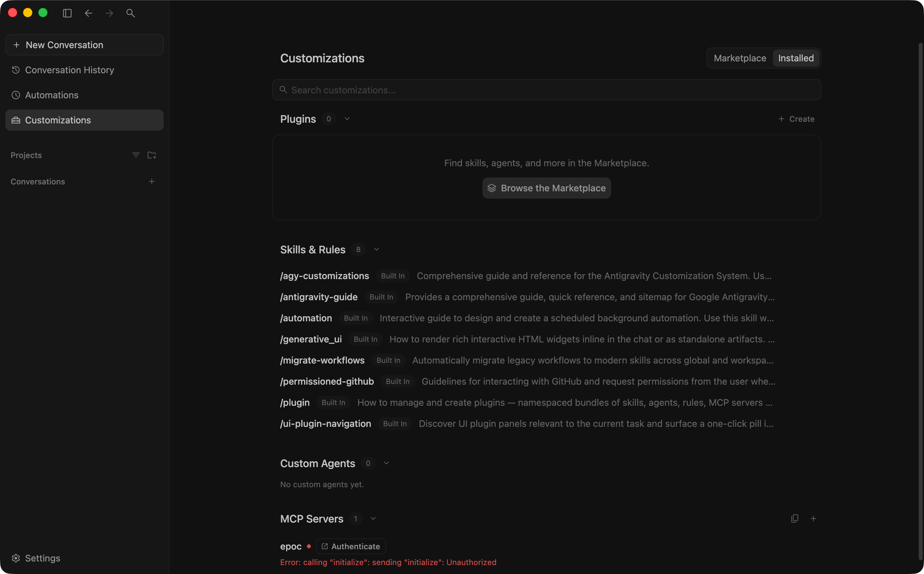
Task: Copy MCP Servers config icon
Action: (x=795, y=519)
